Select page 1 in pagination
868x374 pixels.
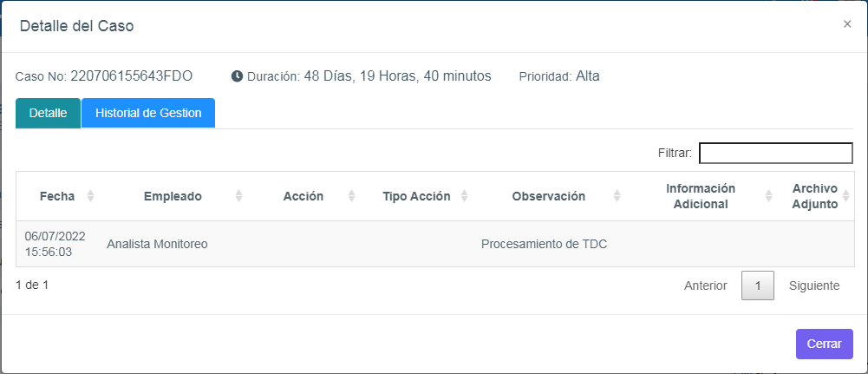pos(758,285)
